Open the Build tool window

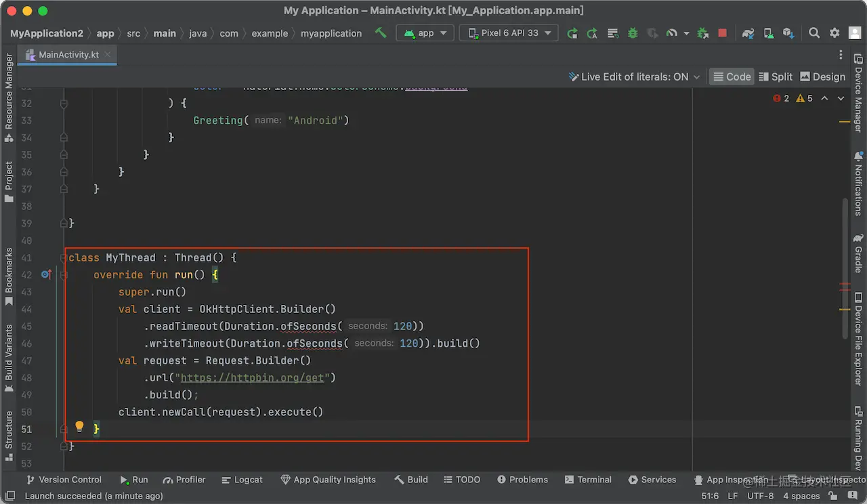411,480
